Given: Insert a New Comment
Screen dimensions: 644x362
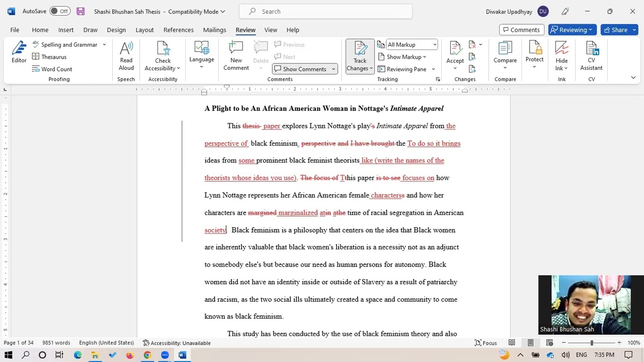Looking at the screenshot, I should (236, 55).
